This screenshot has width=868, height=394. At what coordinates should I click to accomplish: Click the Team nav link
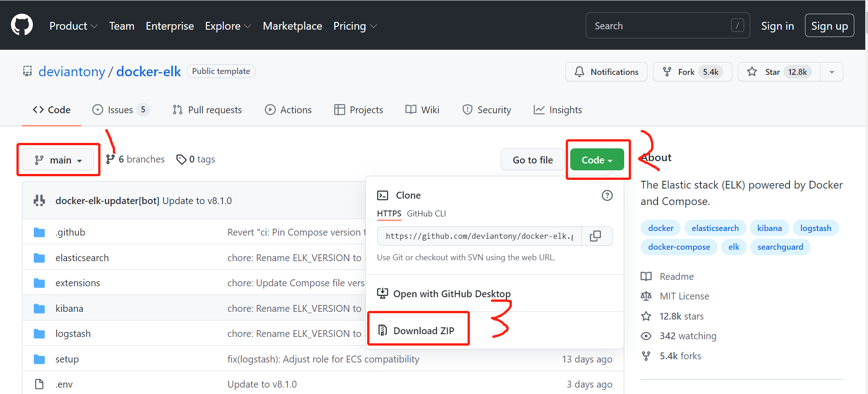pos(121,26)
